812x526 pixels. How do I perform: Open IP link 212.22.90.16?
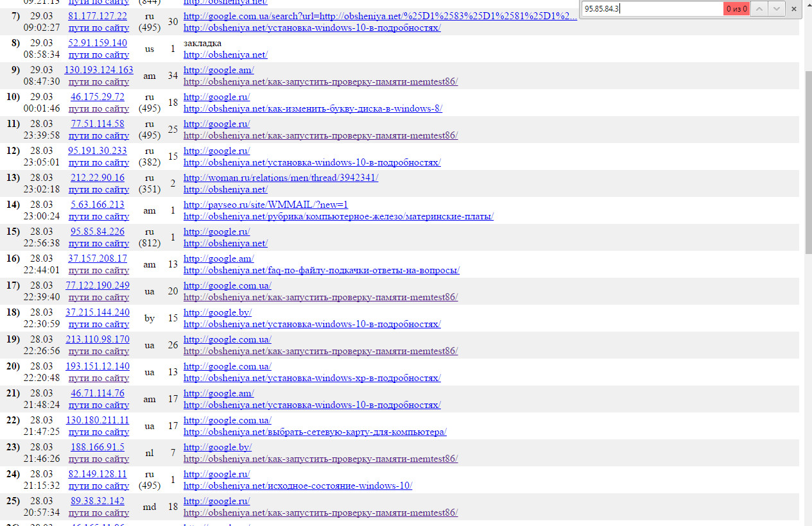98,178
